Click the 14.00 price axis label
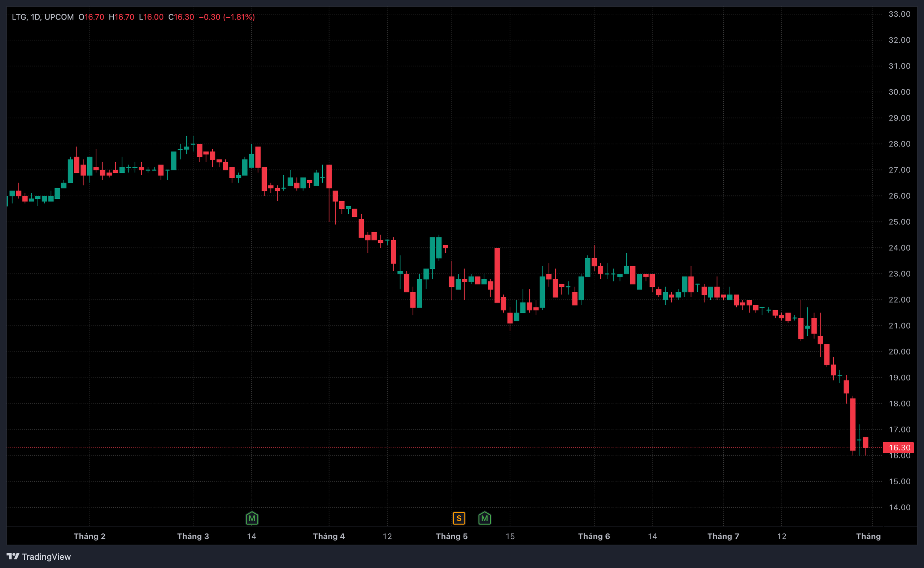The height and width of the screenshot is (568, 924). 899,507
